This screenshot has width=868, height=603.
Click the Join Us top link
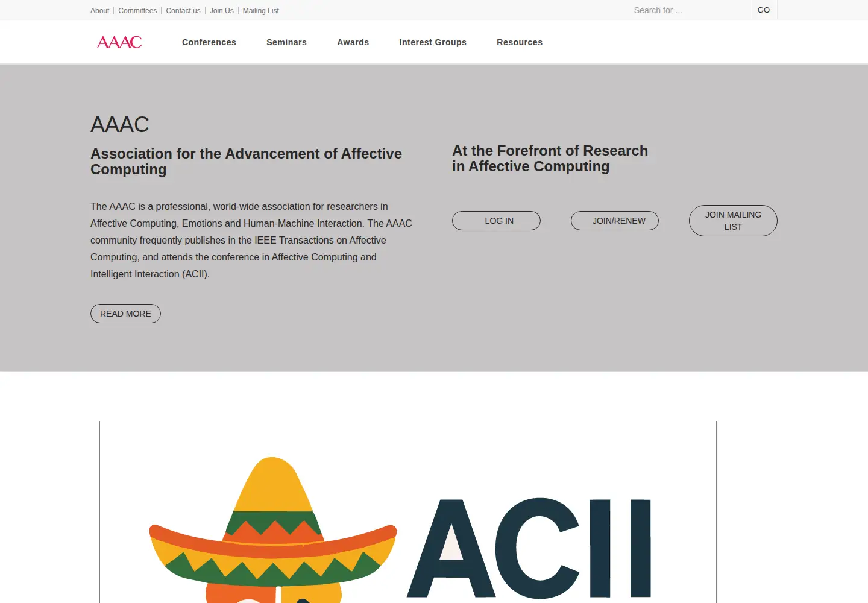(x=221, y=11)
